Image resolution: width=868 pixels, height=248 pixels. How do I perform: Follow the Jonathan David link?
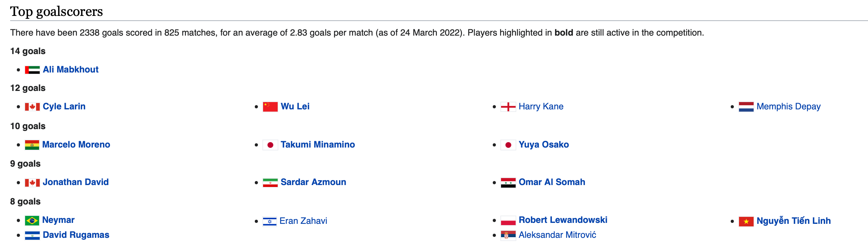(76, 182)
